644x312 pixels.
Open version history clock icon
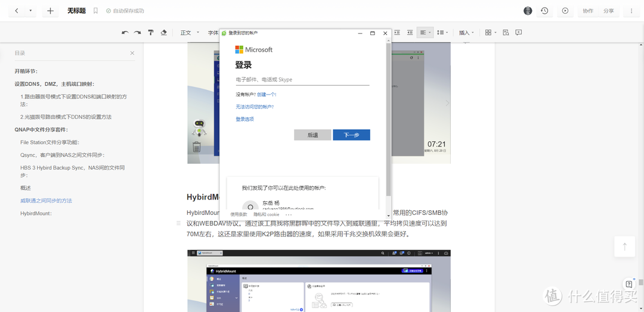click(x=544, y=11)
